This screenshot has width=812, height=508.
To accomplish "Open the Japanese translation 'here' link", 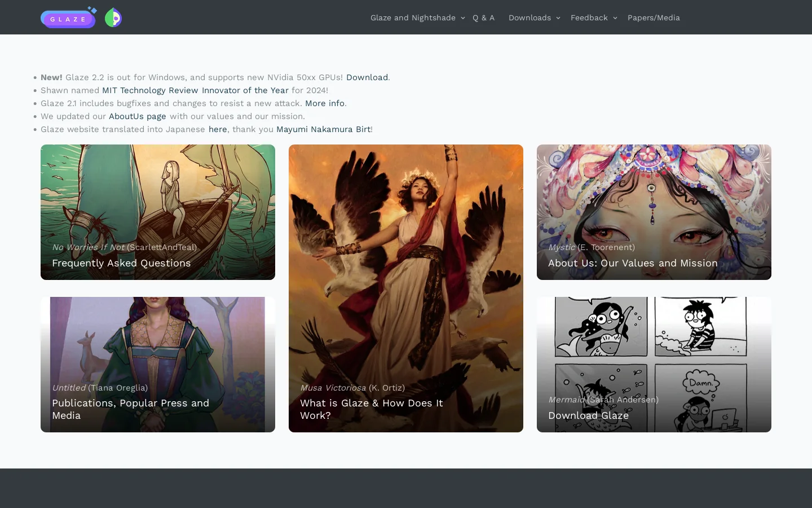I will point(218,129).
